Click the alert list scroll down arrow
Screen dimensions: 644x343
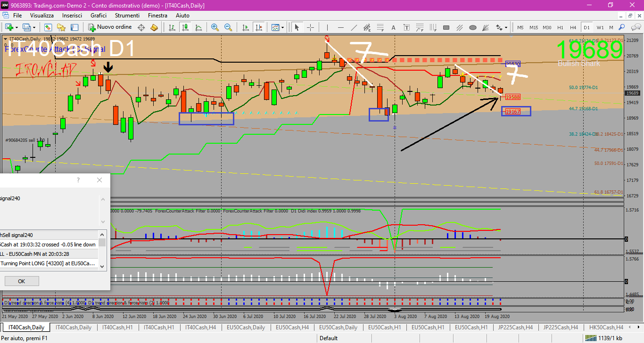tap(102, 267)
